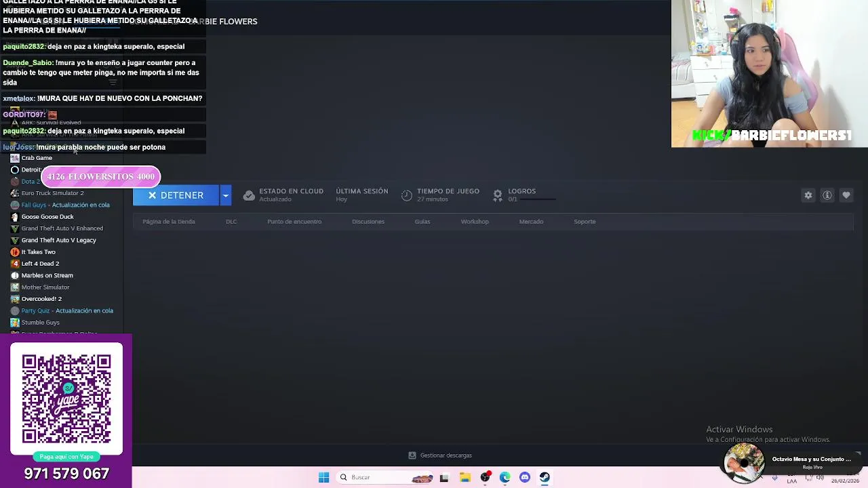
Task: Open the Guías tab
Action: tap(422, 222)
